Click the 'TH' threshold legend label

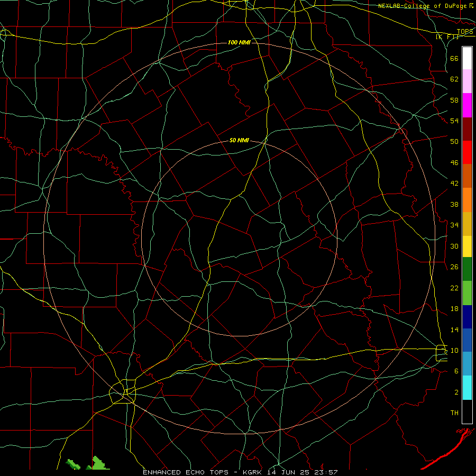click(454, 413)
